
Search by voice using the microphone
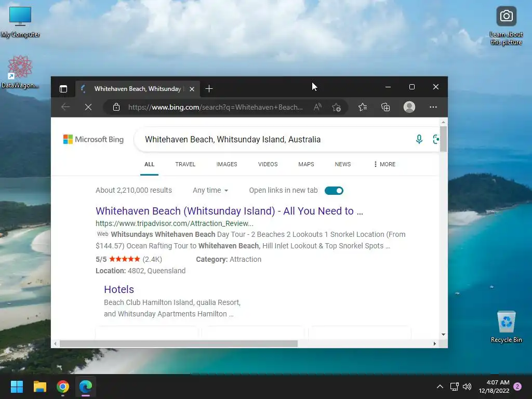pos(419,139)
